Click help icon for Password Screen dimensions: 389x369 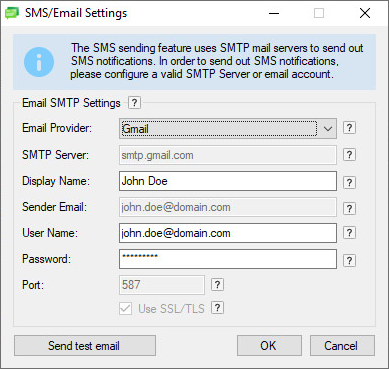tap(349, 261)
